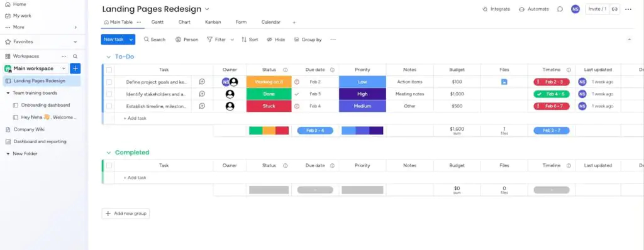Collapse the To-Do group chevron
Viewport: 644px width, 250px height.
tap(109, 57)
